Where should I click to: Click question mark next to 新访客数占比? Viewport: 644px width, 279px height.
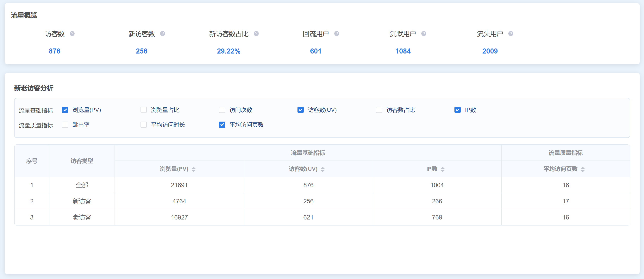point(256,34)
